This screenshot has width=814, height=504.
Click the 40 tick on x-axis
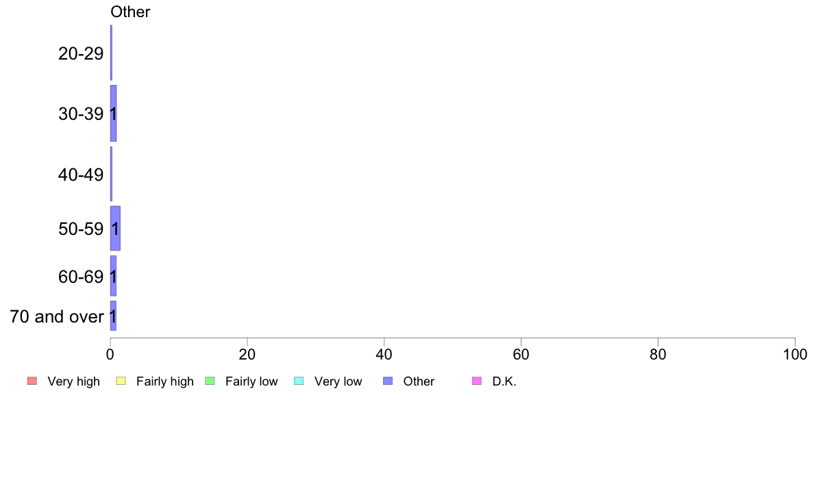[384, 355]
